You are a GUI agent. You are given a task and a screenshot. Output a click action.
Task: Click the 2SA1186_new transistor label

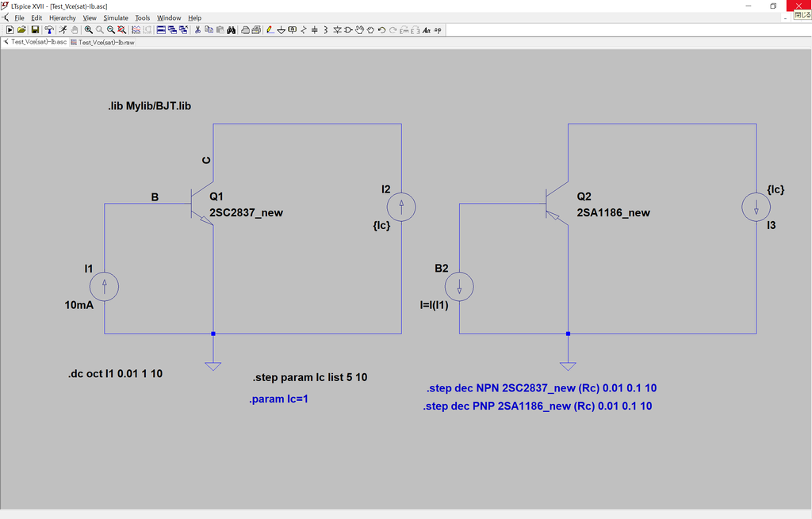coord(613,212)
